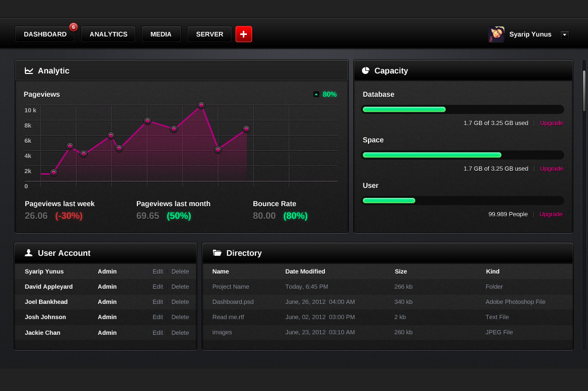Click the Directory folder icon
Image resolution: width=588 pixels, height=391 pixels.
(x=217, y=253)
